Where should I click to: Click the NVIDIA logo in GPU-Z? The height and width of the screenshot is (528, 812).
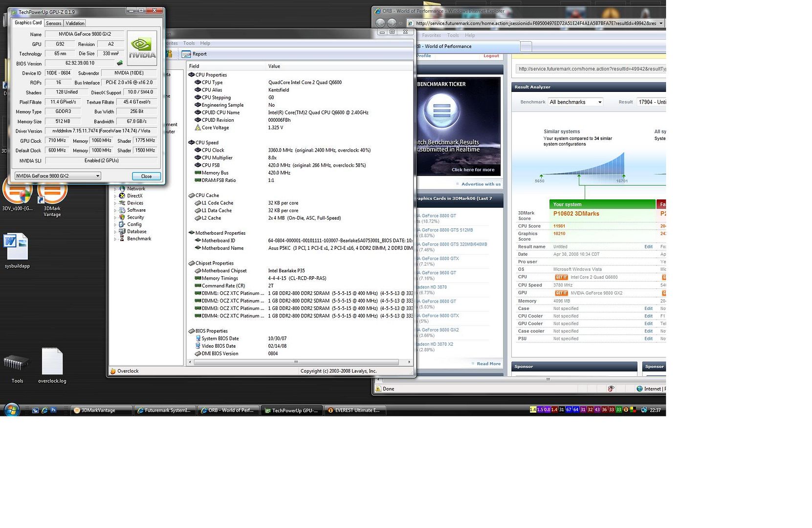click(142, 48)
